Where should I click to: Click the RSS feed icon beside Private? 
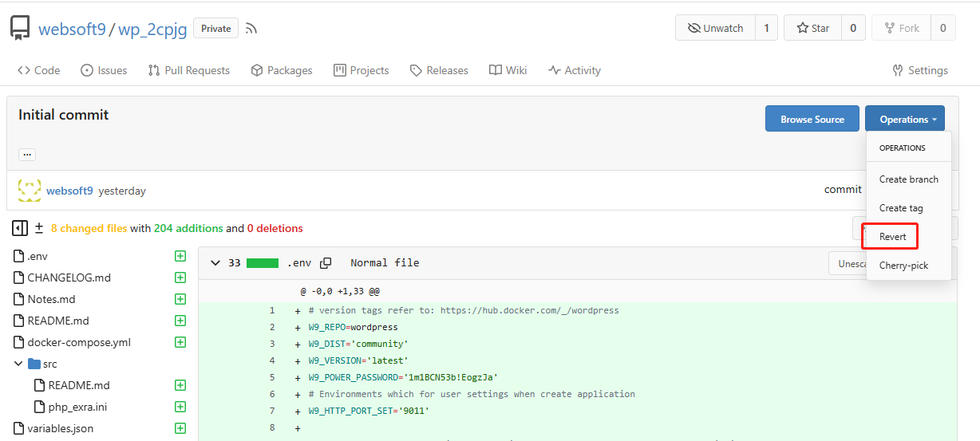click(x=251, y=29)
